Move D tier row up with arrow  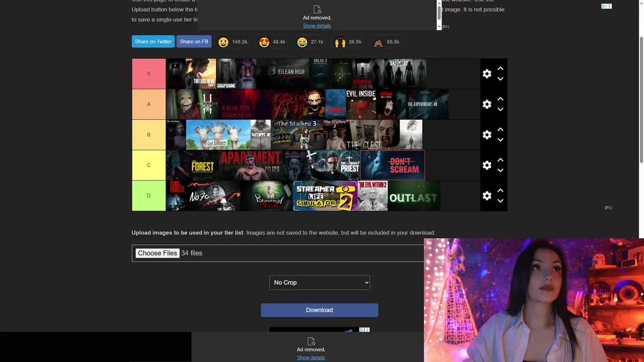[500, 191]
